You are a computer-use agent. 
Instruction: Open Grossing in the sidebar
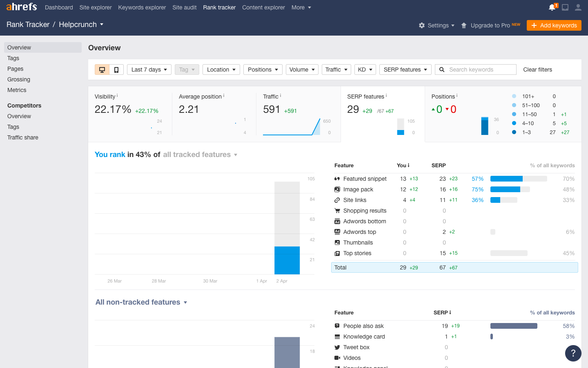point(19,79)
